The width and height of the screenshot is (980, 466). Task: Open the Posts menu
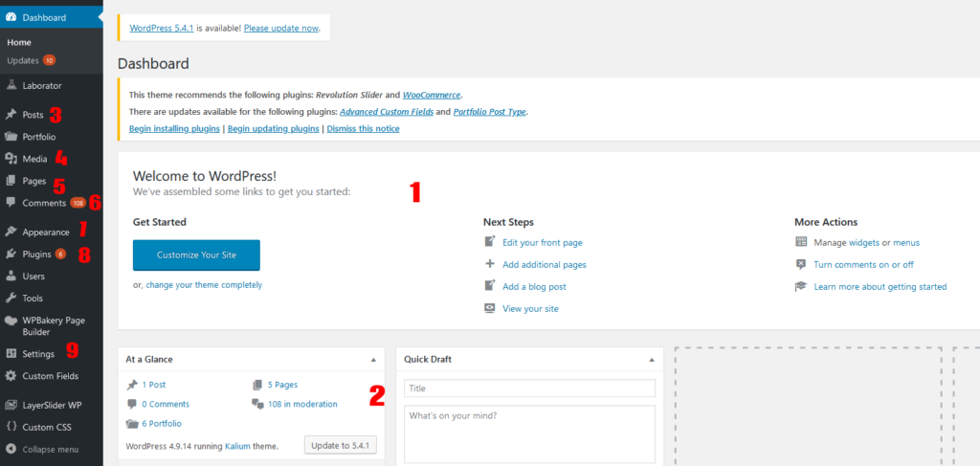33,115
